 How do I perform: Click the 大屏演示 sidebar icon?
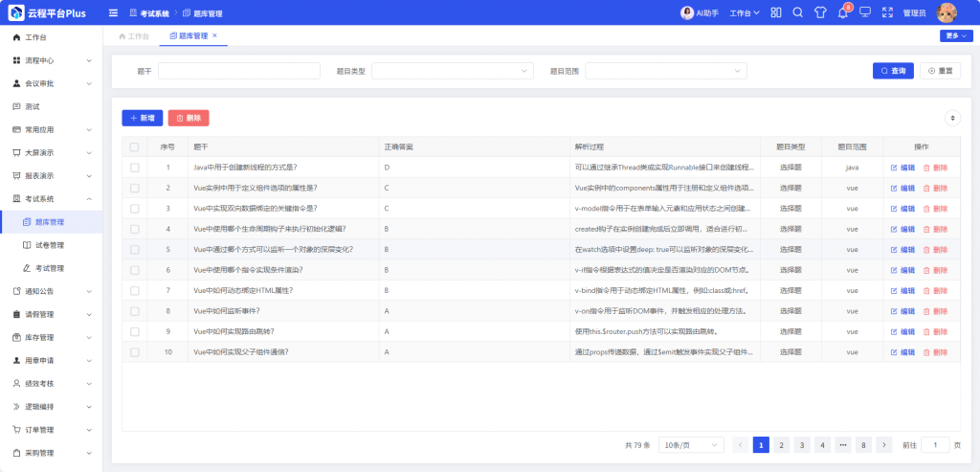click(17, 152)
